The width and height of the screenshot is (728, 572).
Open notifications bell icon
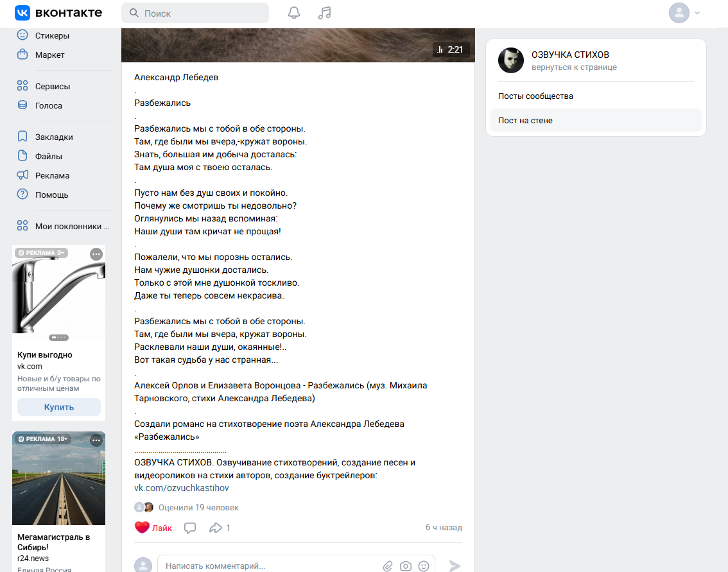coord(294,13)
